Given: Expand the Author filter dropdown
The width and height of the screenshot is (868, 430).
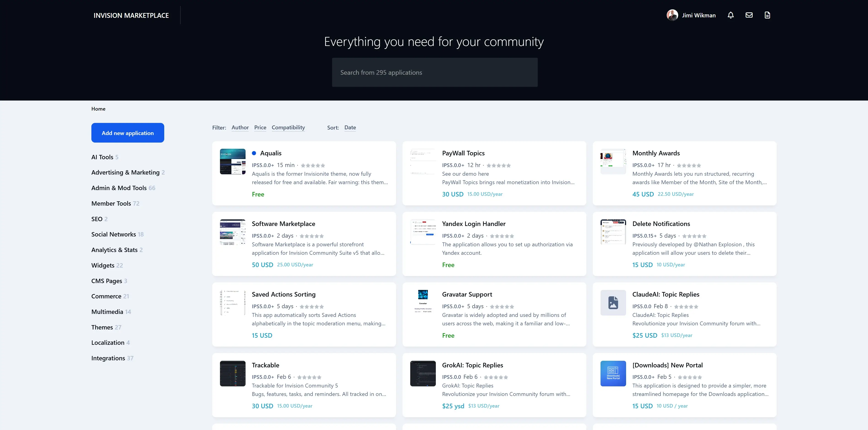Looking at the screenshot, I should coord(240,127).
